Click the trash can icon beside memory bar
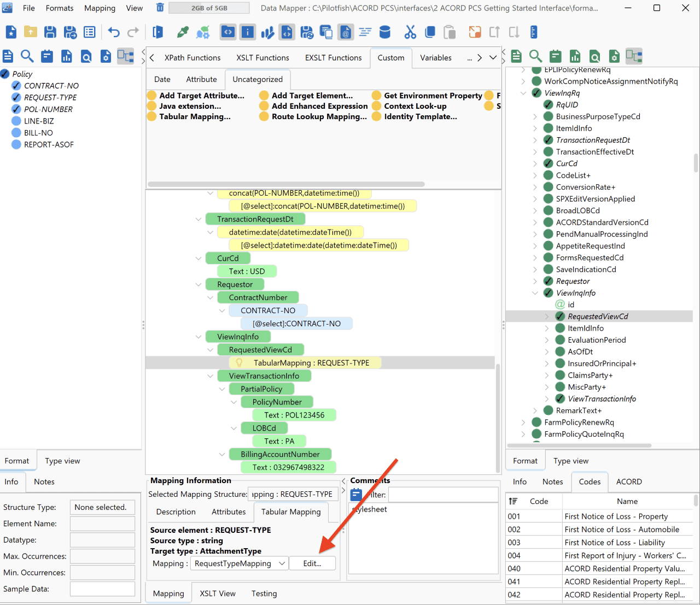This screenshot has width=700, height=605. [160, 8]
